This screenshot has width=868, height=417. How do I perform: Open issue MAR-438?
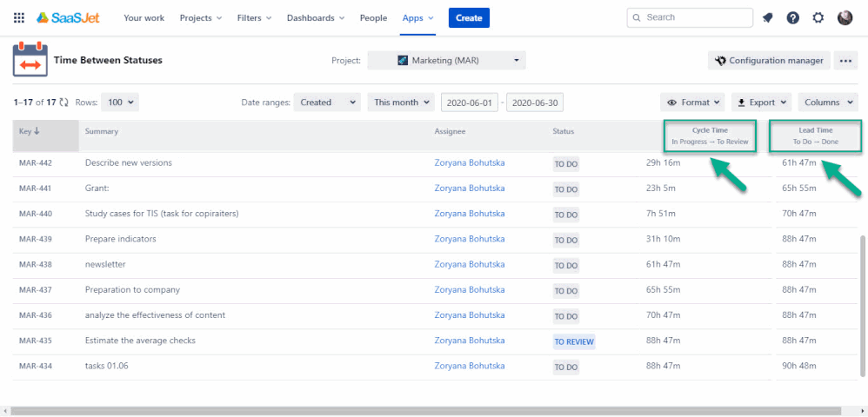click(36, 265)
